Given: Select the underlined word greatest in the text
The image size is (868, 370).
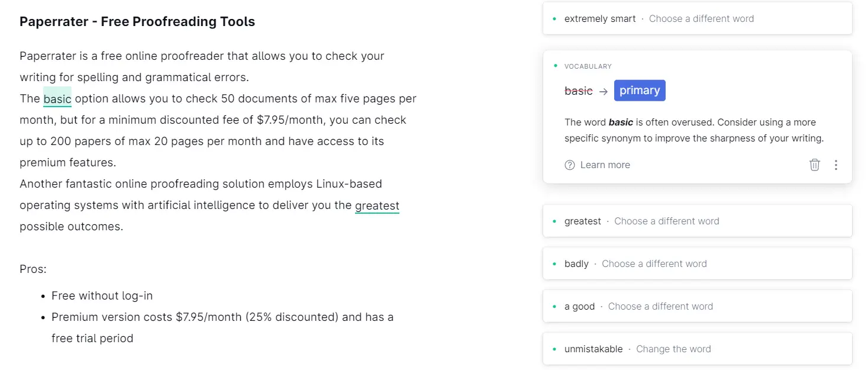Looking at the screenshot, I should pyautogui.click(x=377, y=205).
